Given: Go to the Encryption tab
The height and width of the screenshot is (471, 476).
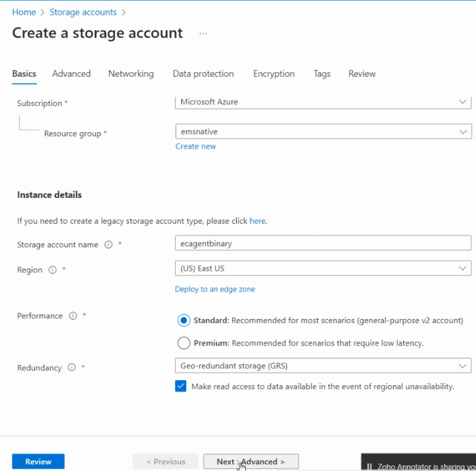Looking at the screenshot, I should [x=274, y=74].
